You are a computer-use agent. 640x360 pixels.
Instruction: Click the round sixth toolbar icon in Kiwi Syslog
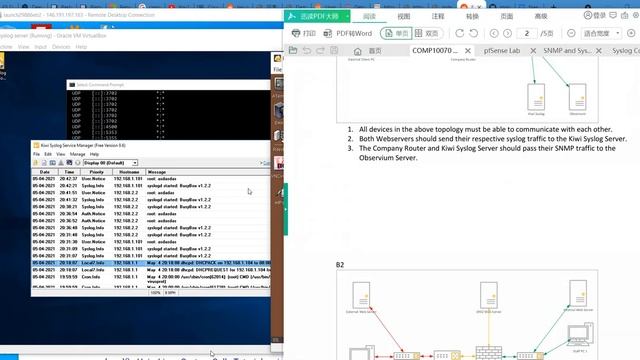(78, 163)
